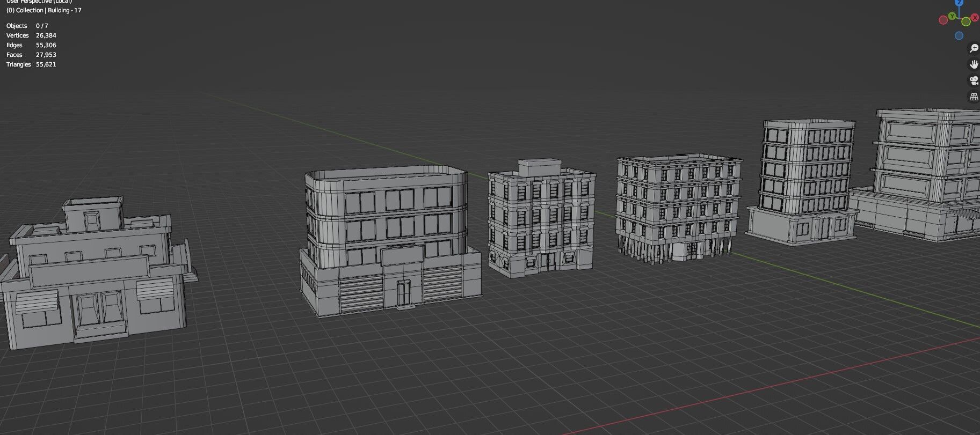Click the "Objects 0 / 7" statistic

click(27, 26)
